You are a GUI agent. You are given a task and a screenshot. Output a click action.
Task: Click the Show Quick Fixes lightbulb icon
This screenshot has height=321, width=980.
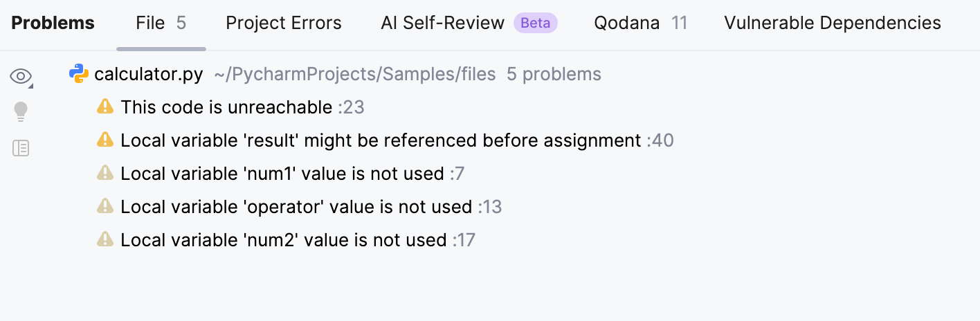coord(21,111)
